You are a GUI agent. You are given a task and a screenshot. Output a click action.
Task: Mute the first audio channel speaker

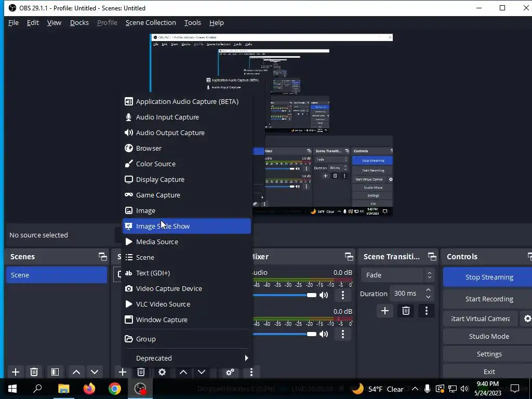(324, 295)
